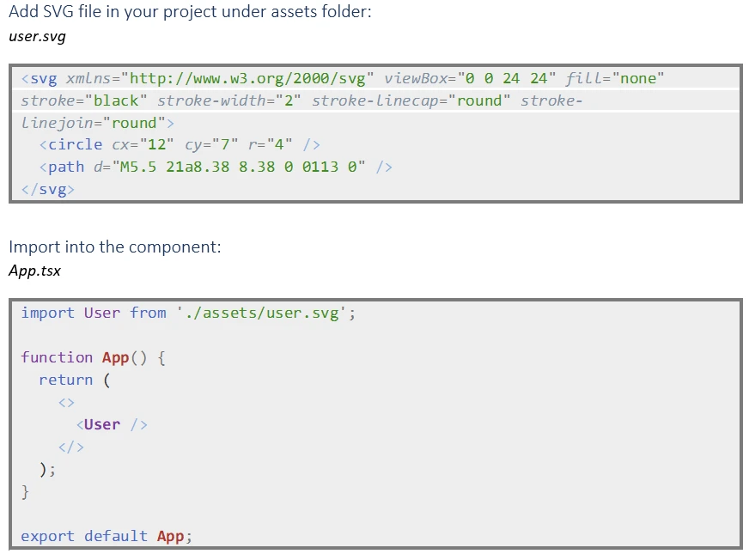Click the path d attribute value
This screenshot has height=560, width=749.
click(239, 167)
